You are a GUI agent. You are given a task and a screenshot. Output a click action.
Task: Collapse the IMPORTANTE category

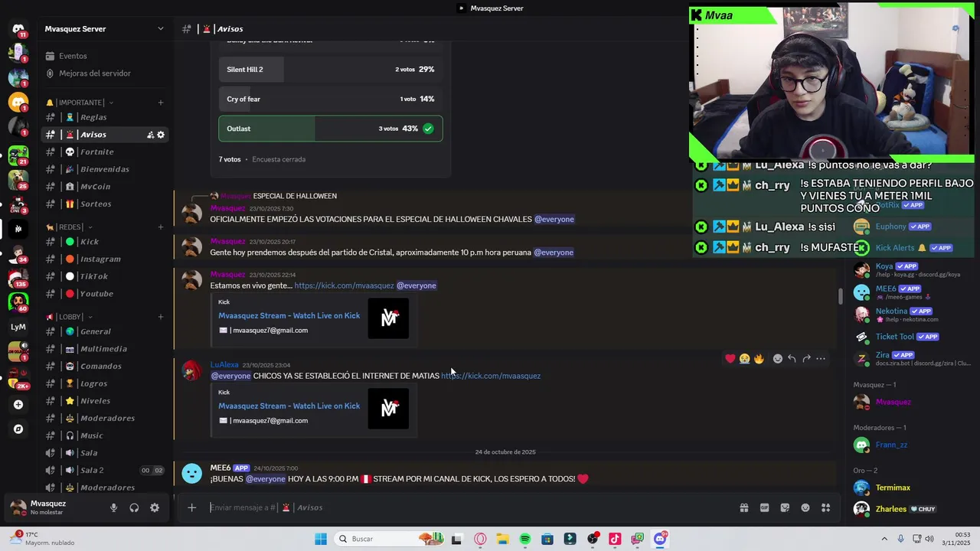[80, 103]
